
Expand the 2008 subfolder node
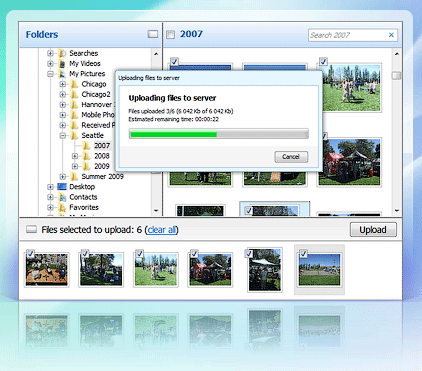click(75, 156)
